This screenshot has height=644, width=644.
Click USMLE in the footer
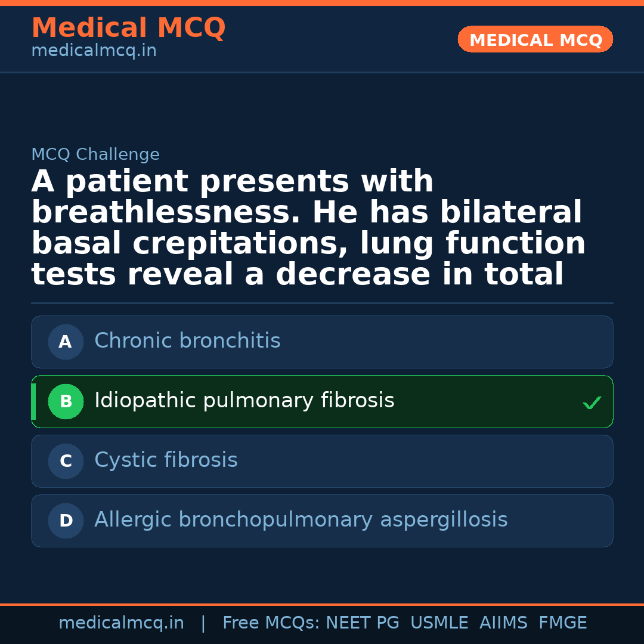click(439, 623)
